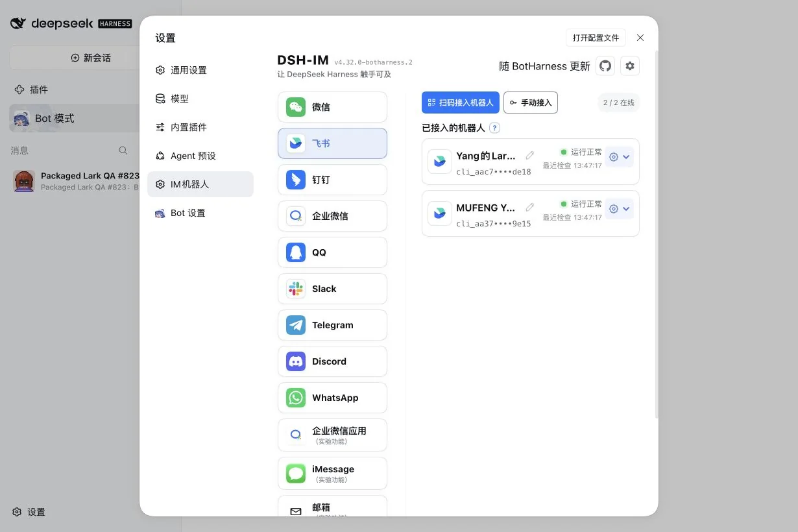Image resolution: width=798 pixels, height=532 pixels.
Task: Click search icon in 消息 section
Action: 123,151
